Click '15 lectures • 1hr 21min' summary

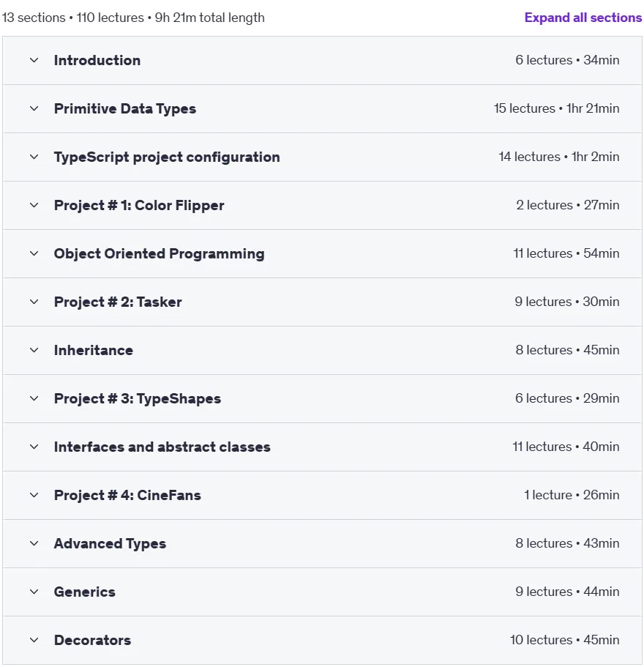(556, 108)
